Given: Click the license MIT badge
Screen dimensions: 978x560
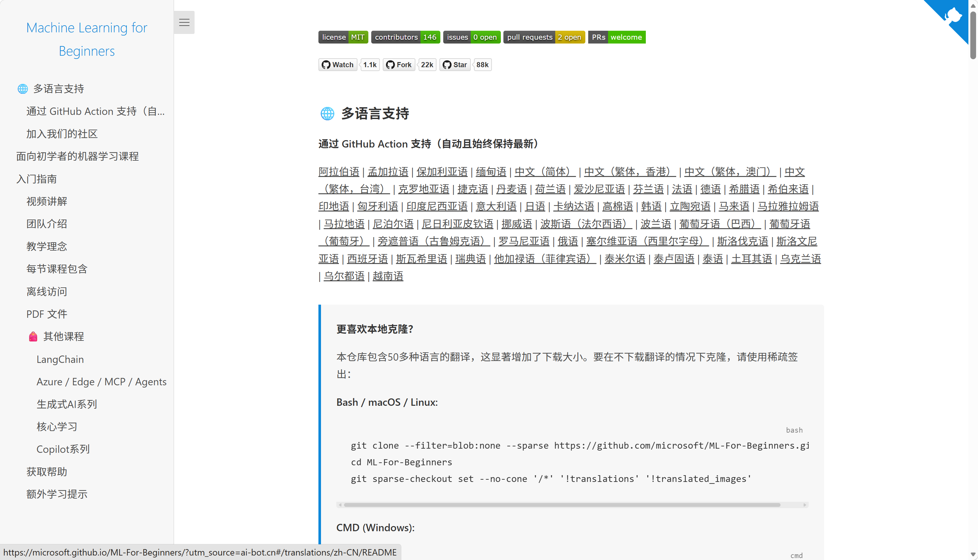Looking at the screenshot, I should tap(343, 37).
